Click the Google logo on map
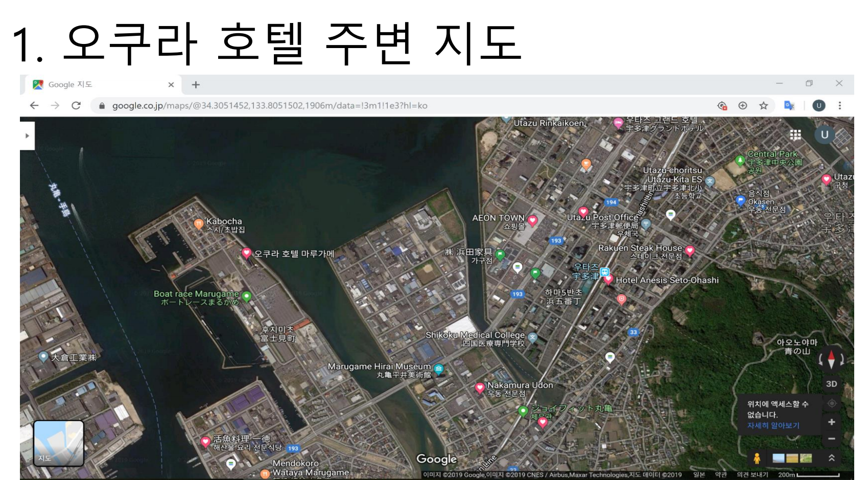 click(x=436, y=459)
